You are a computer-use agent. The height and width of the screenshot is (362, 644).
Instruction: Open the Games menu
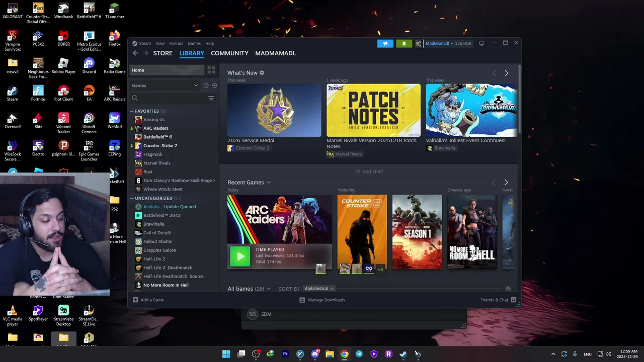coord(194,43)
